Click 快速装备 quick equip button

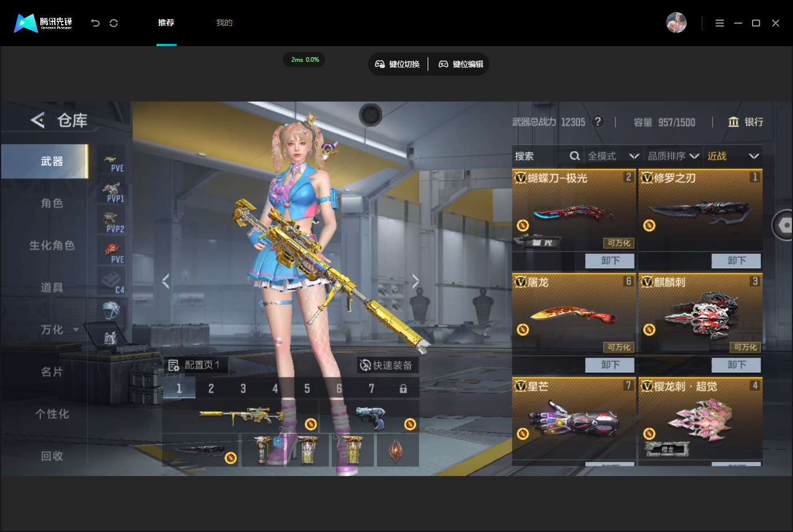tap(387, 365)
